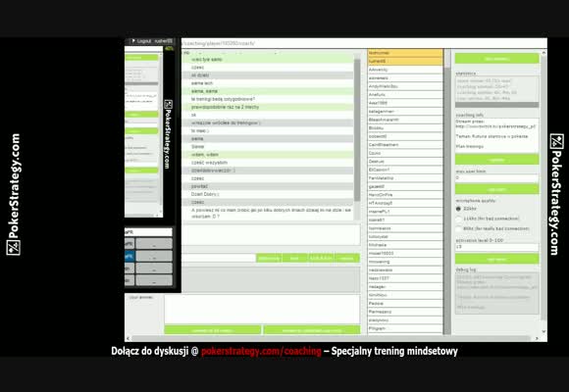Click the green update button below coaching info
The image size is (569, 392).
(x=496, y=160)
